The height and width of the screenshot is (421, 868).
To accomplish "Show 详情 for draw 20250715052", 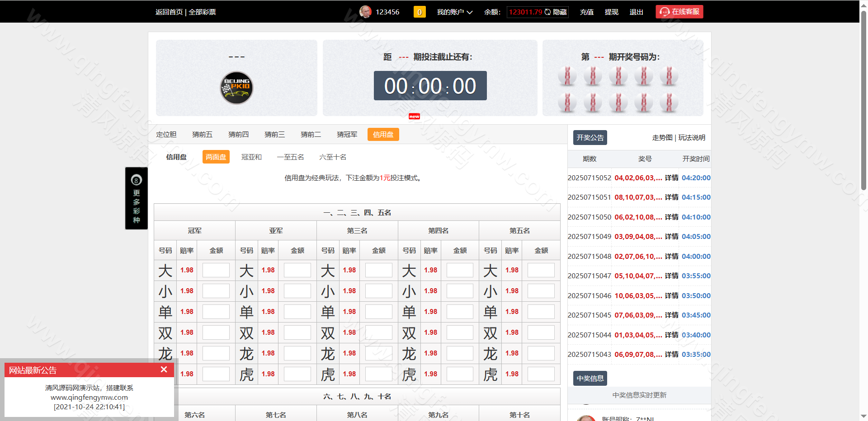I will click(x=671, y=178).
